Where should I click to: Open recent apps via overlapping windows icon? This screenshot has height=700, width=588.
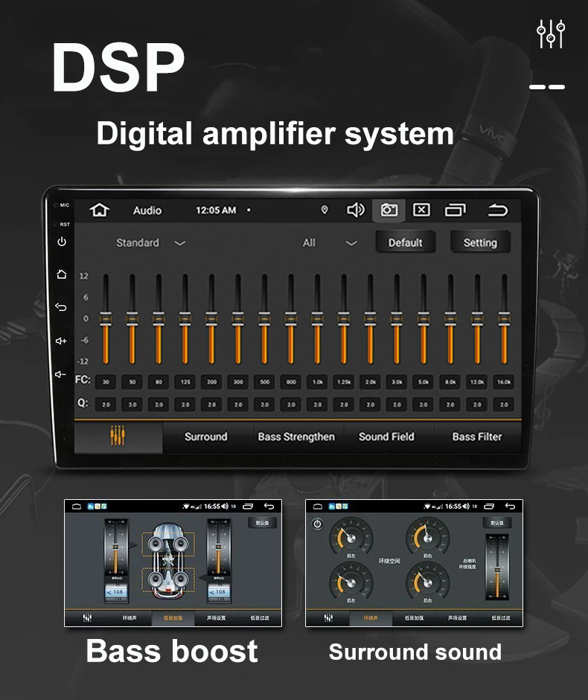(455, 210)
